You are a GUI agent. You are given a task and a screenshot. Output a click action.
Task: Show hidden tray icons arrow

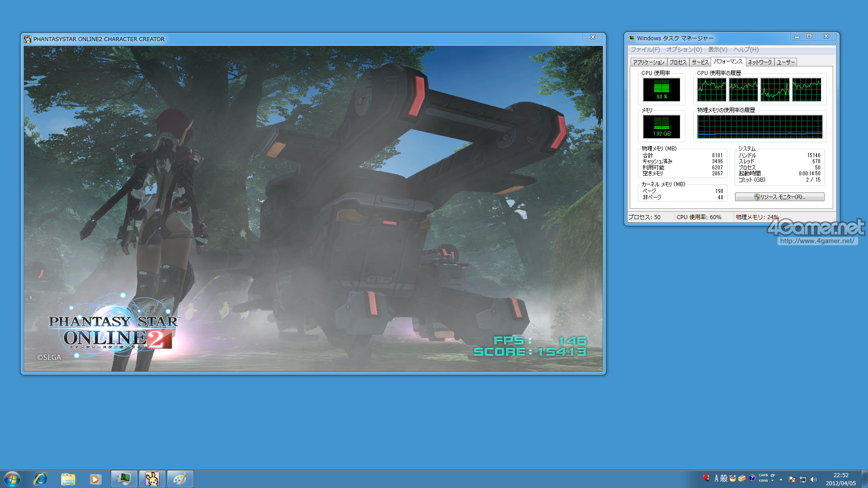781,479
